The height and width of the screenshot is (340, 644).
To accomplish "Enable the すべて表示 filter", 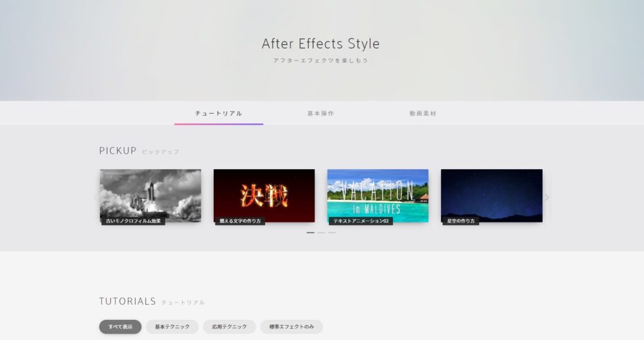I will 120,327.
